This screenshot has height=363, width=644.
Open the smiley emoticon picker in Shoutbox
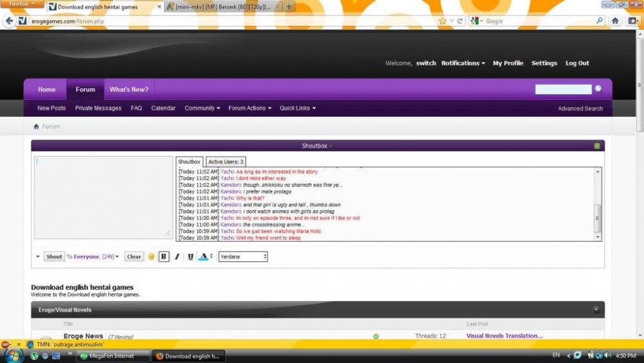coord(151,257)
